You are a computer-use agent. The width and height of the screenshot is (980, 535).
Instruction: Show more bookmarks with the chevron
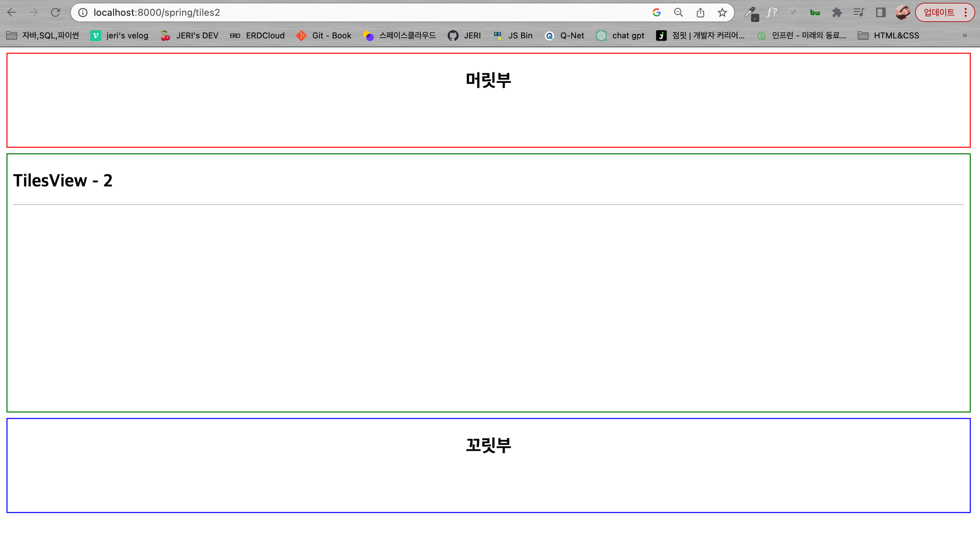pyautogui.click(x=965, y=36)
